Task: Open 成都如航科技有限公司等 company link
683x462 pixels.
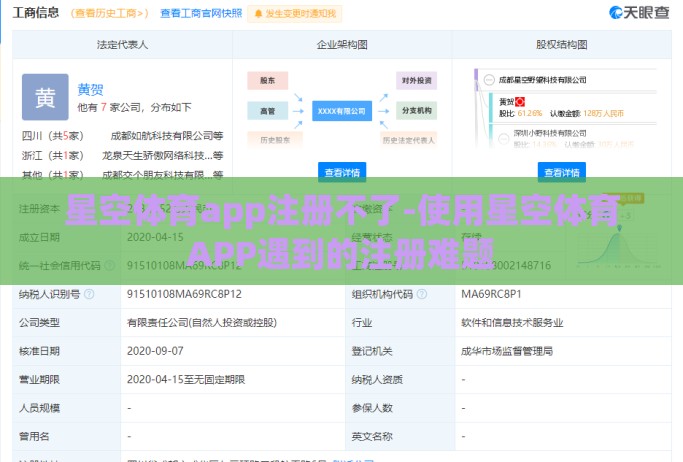Action: click(166, 136)
